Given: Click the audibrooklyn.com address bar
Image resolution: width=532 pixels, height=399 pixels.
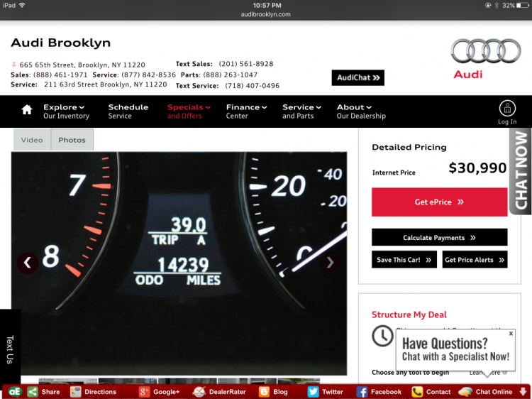Looking at the screenshot, I should 266,14.
